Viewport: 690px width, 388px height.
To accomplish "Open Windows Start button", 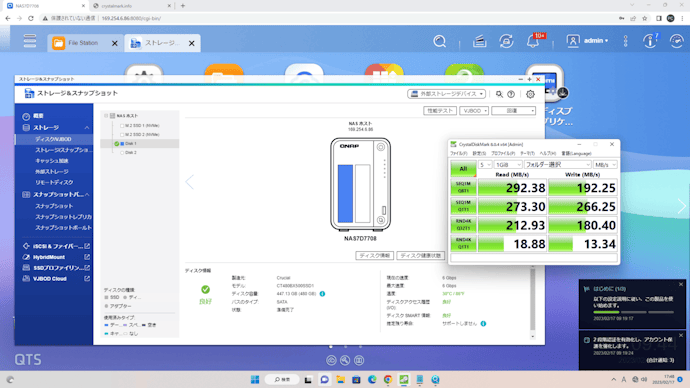I will 255,380.
